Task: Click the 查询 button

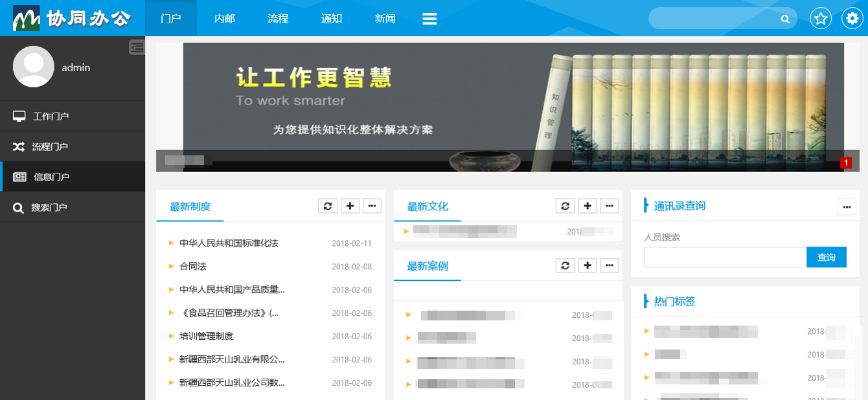Action: point(827,257)
